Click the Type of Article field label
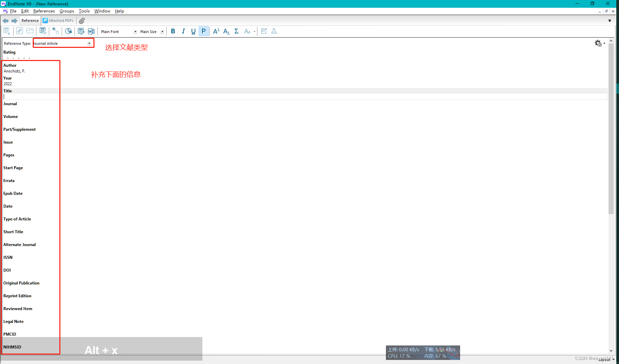The height and width of the screenshot is (364, 619). click(x=17, y=219)
